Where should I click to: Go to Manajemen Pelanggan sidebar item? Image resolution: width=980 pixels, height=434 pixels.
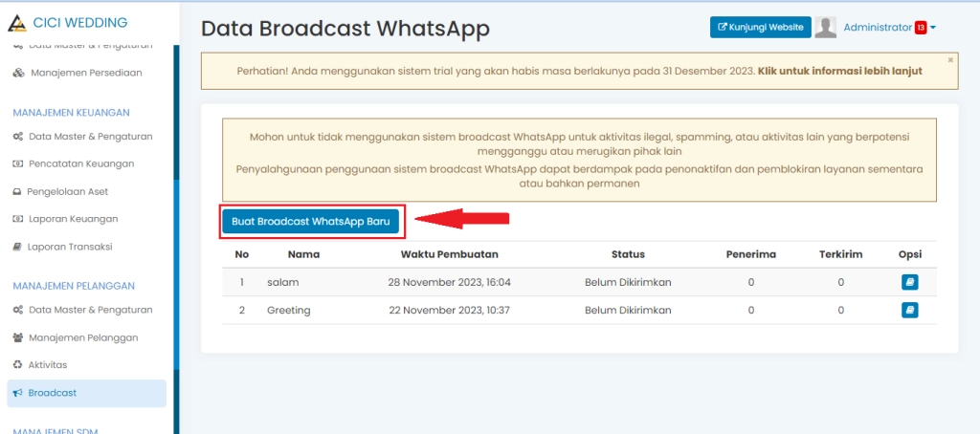[x=82, y=337]
